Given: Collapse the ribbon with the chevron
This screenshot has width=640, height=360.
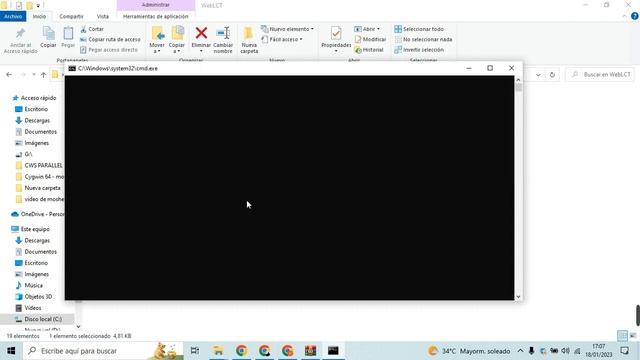Looking at the screenshot, I should pos(624,16).
